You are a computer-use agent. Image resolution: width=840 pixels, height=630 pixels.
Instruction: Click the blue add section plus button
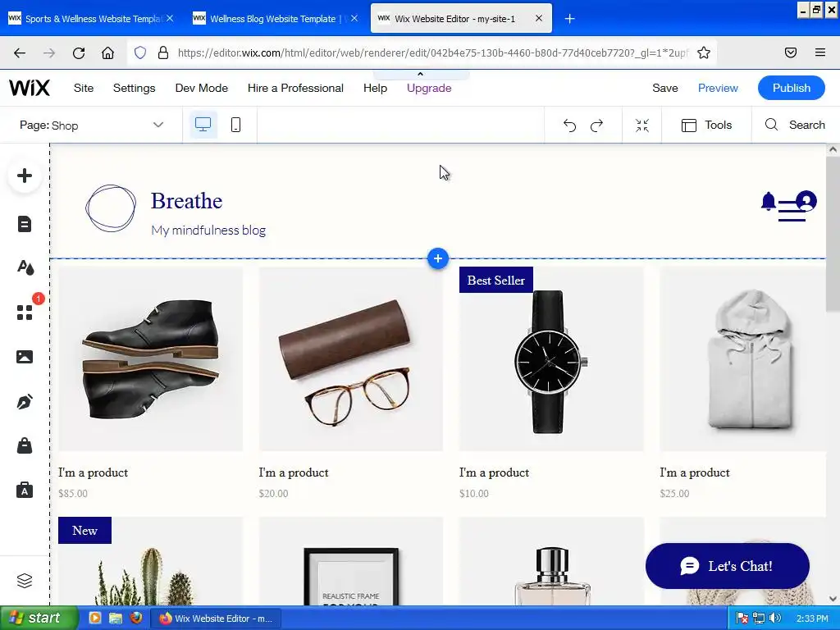tap(438, 258)
